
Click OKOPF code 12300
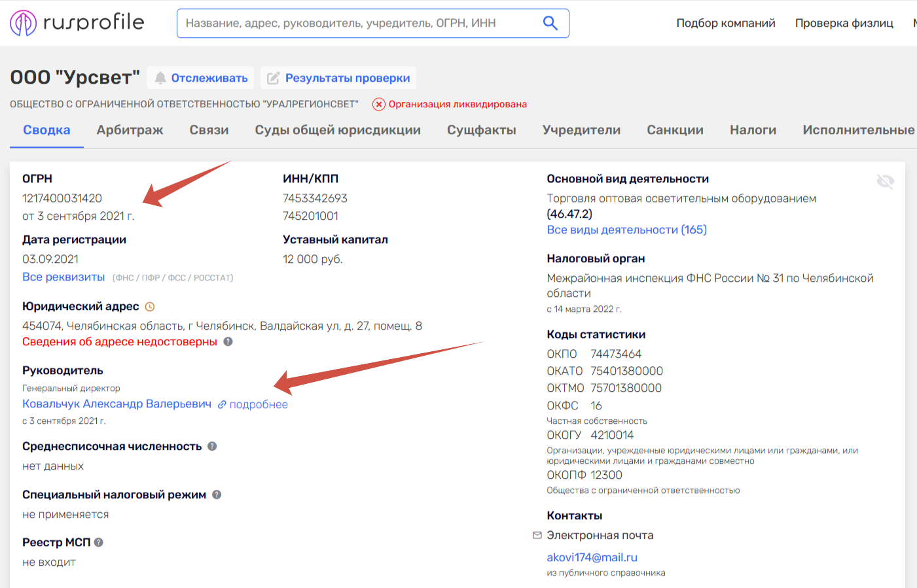point(607,475)
